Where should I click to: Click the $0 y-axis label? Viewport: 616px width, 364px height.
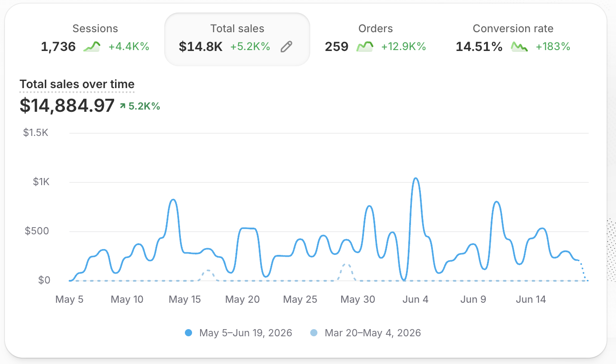pyautogui.click(x=44, y=280)
